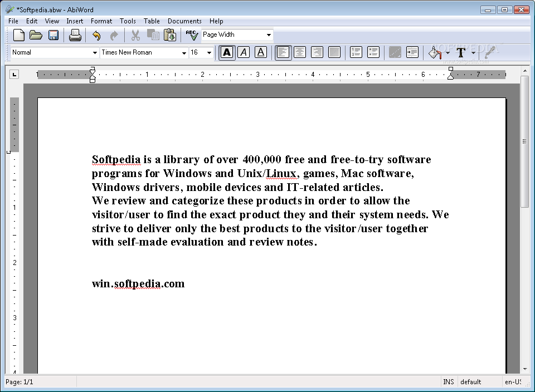The width and height of the screenshot is (535, 392).
Task: Click the win.softpedia.com text line
Action: click(x=138, y=283)
